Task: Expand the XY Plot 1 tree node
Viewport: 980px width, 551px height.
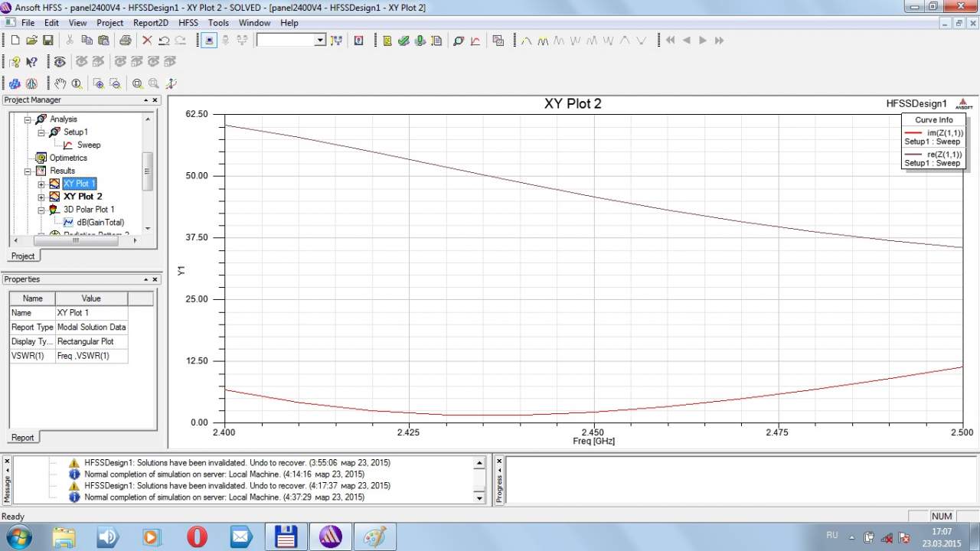Action: [41, 184]
